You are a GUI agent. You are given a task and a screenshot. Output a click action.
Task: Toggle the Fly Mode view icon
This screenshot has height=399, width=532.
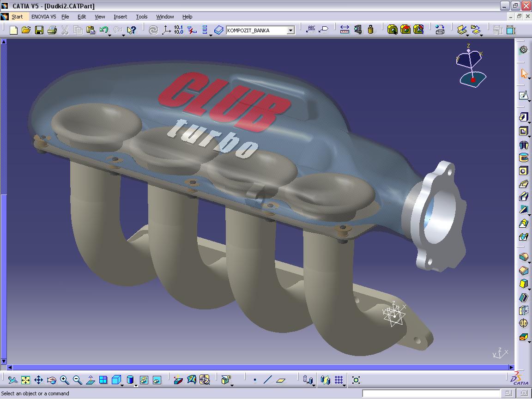[x=12, y=380]
